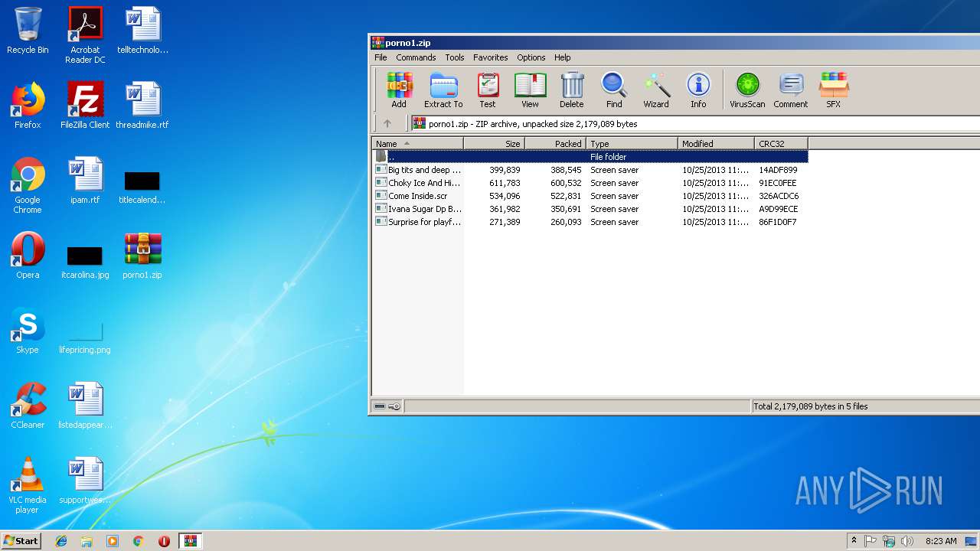Select the ipam.rtf desktop file
The width and height of the screenshot is (980, 551).
[x=85, y=181]
